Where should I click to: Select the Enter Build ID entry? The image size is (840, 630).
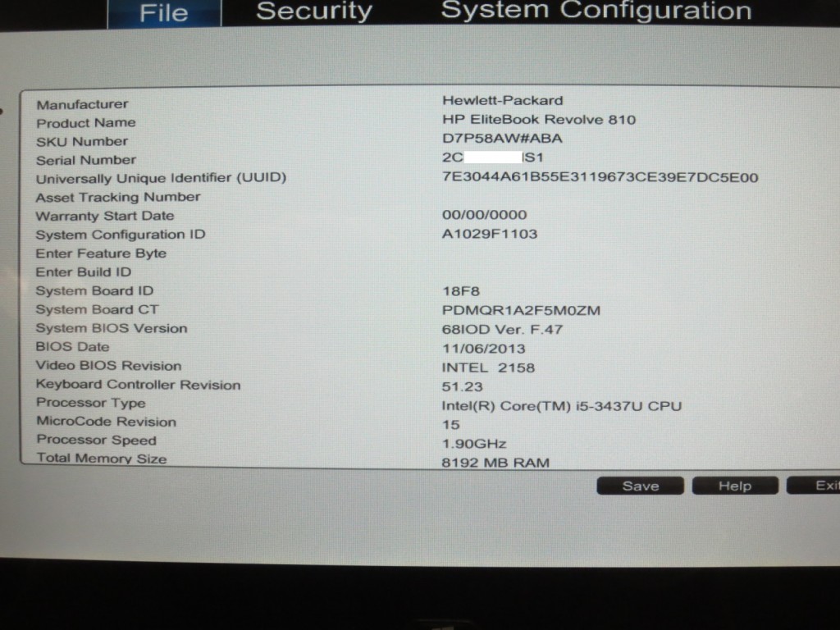83,272
